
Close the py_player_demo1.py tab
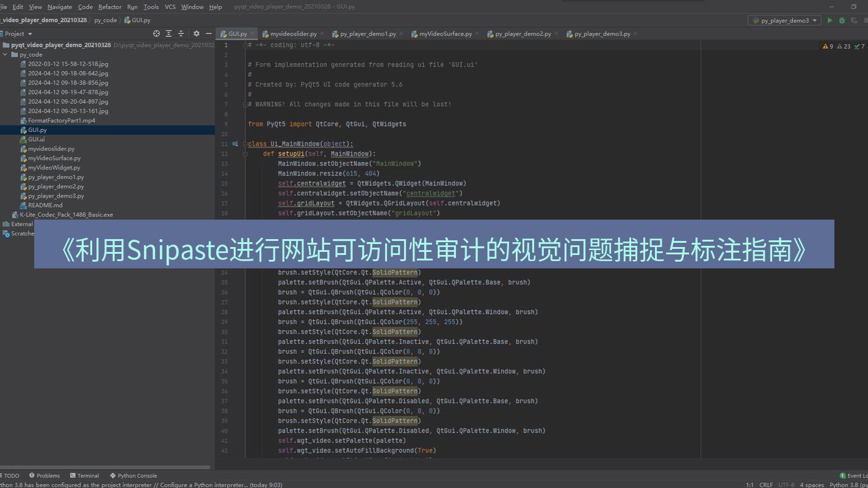click(x=401, y=34)
